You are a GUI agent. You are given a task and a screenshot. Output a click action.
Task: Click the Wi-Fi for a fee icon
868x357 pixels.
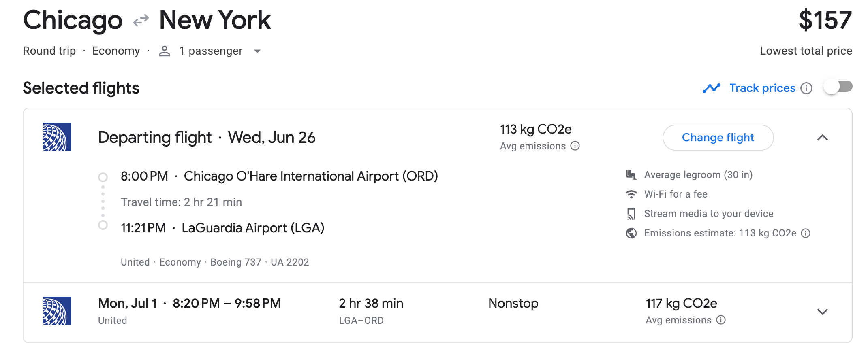631,194
